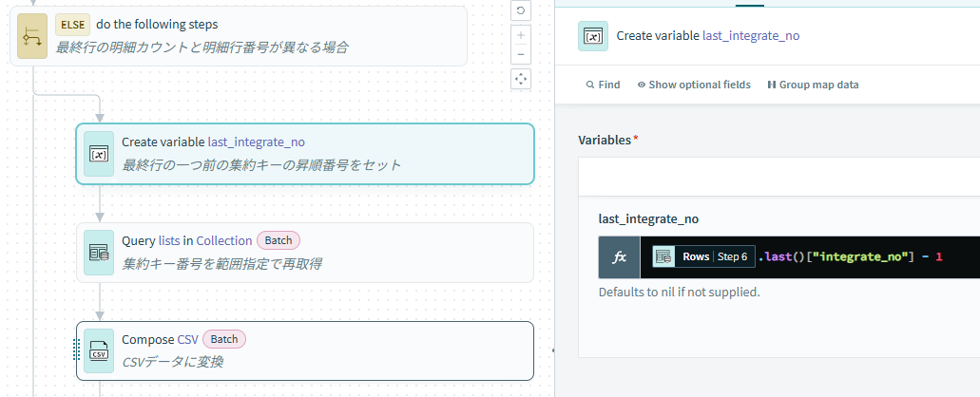Click in the last_integrate_no formula field
Image resolution: width=980 pixels, height=397 pixels.
810,257
